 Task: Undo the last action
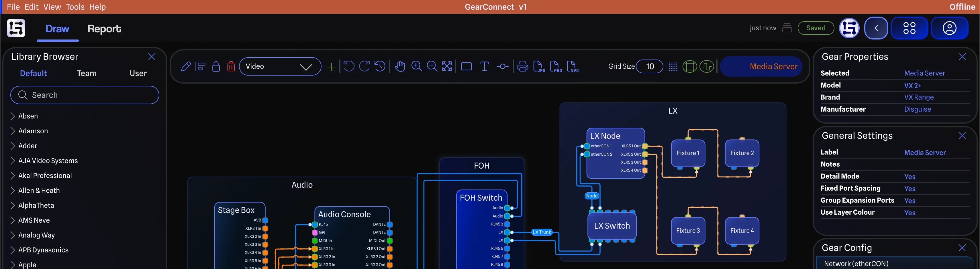click(348, 66)
